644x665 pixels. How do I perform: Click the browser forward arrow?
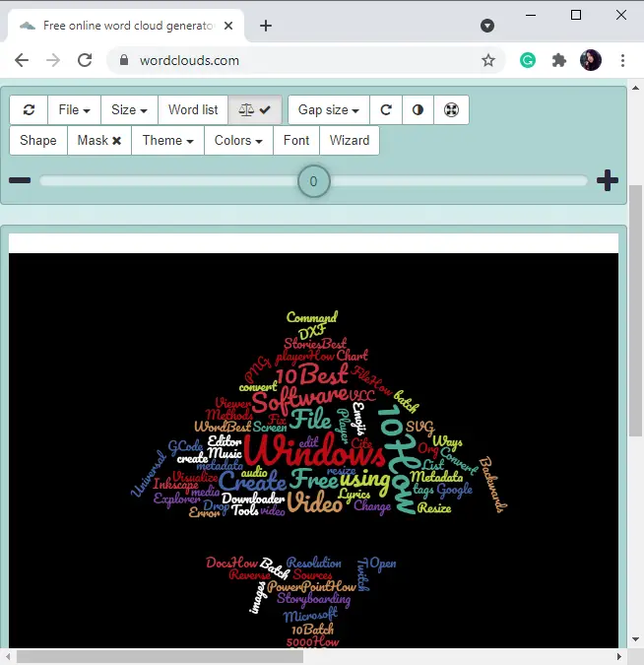53,60
